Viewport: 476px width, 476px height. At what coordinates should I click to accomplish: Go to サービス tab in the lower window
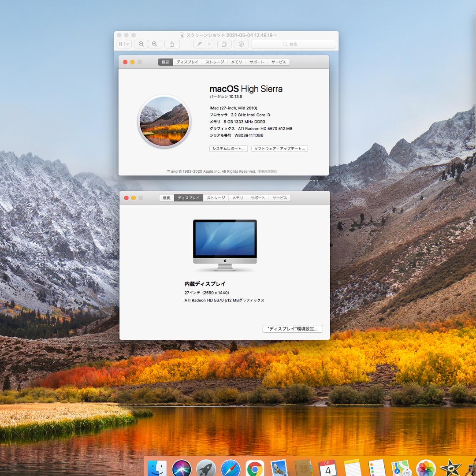click(x=279, y=198)
